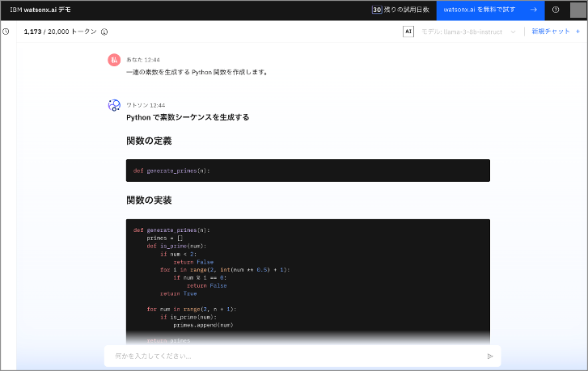Click the code line primes.append(num)
This screenshot has width=588, height=371.
click(203, 325)
